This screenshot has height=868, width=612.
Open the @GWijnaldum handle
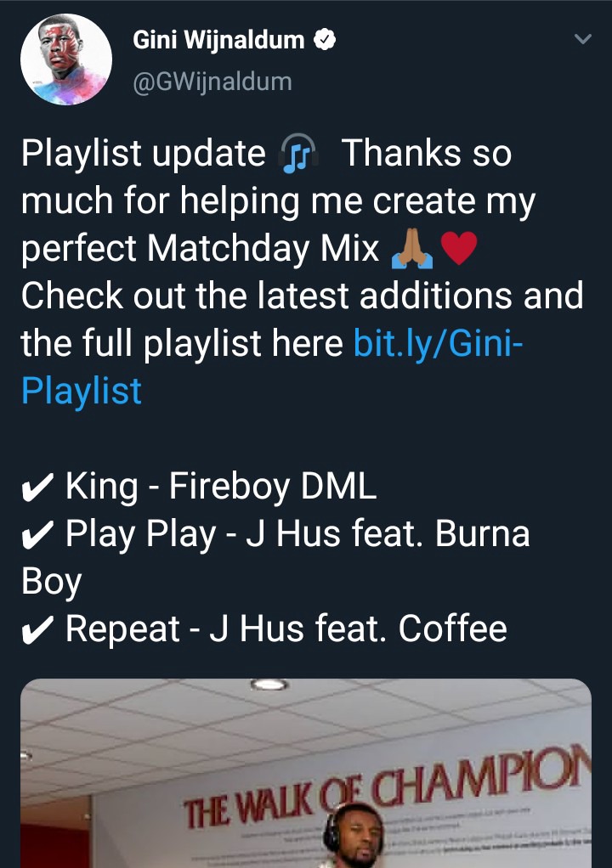(x=212, y=82)
